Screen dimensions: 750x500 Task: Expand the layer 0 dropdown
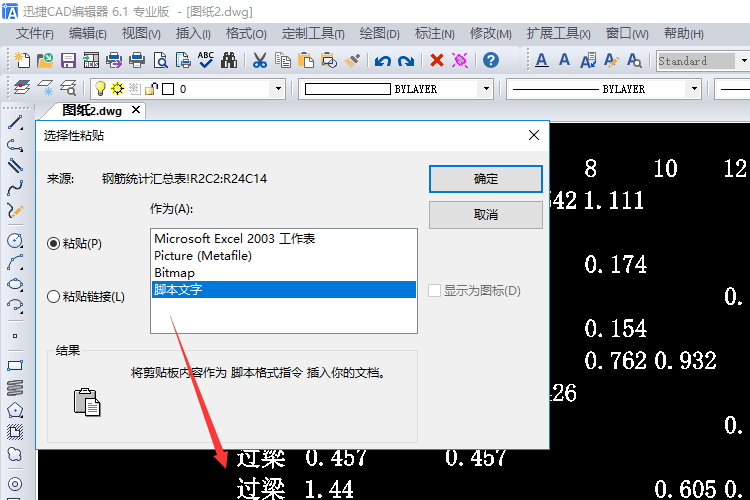point(278,89)
